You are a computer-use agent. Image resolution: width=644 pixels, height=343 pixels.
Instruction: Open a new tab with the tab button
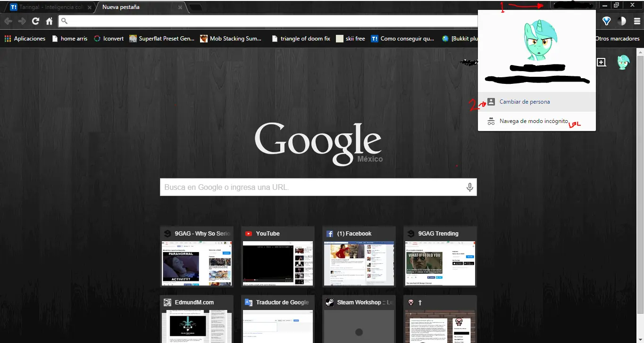point(195,8)
